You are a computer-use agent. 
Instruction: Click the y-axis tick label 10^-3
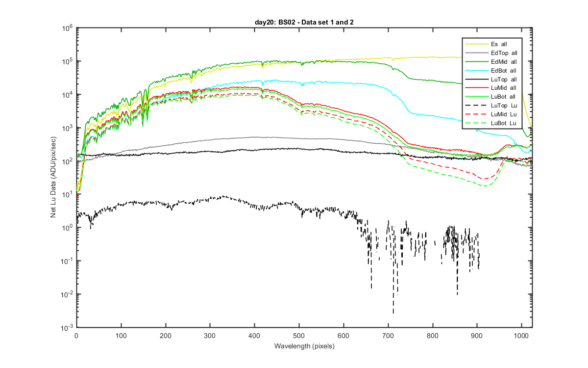(x=67, y=327)
